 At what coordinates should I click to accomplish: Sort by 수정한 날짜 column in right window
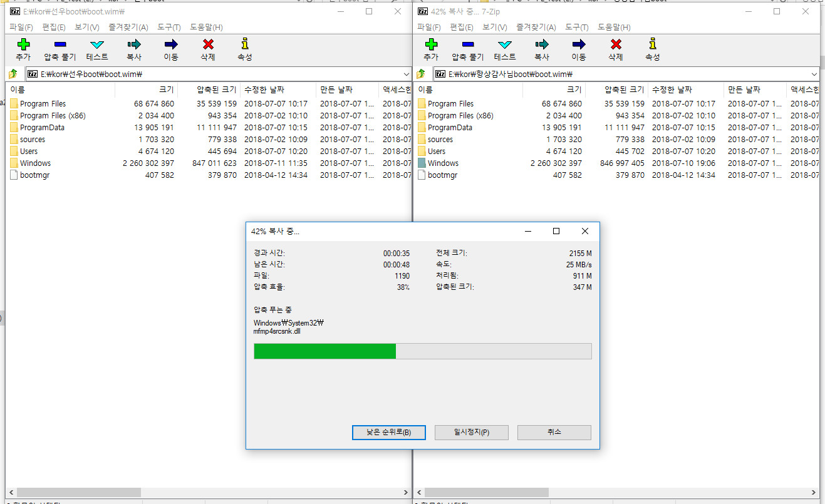[x=686, y=90]
